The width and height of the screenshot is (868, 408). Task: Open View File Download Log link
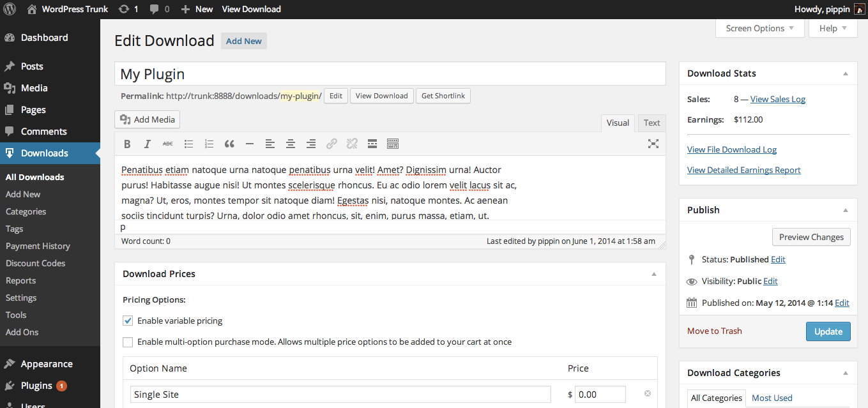point(732,149)
